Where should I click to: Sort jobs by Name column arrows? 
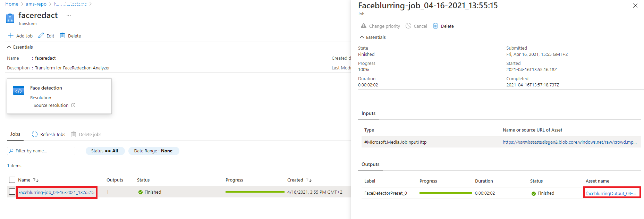(36, 180)
